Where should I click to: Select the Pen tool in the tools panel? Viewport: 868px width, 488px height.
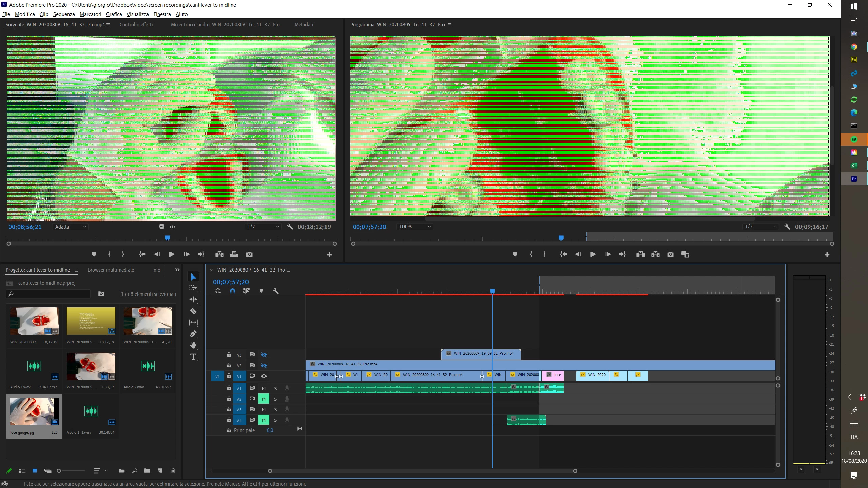click(x=193, y=334)
